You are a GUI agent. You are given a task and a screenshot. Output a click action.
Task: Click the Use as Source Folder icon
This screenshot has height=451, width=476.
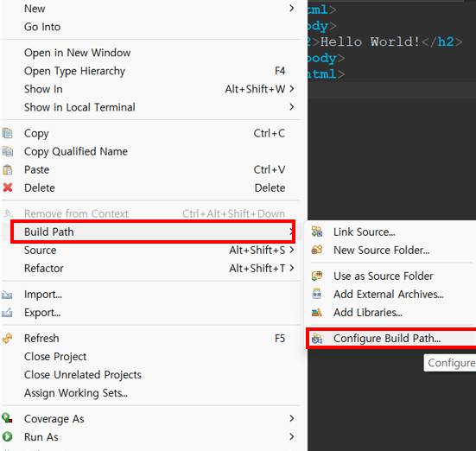click(317, 276)
